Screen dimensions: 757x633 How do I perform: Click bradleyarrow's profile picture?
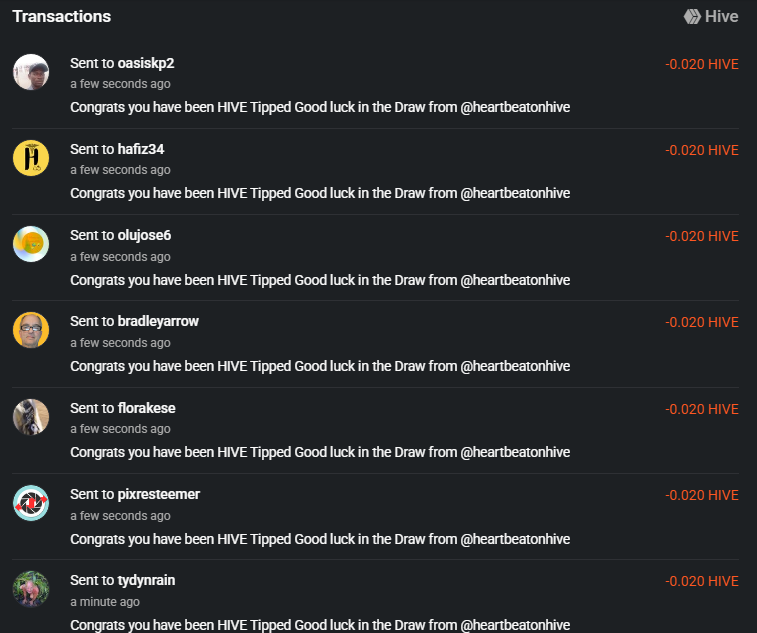coord(31,330)
